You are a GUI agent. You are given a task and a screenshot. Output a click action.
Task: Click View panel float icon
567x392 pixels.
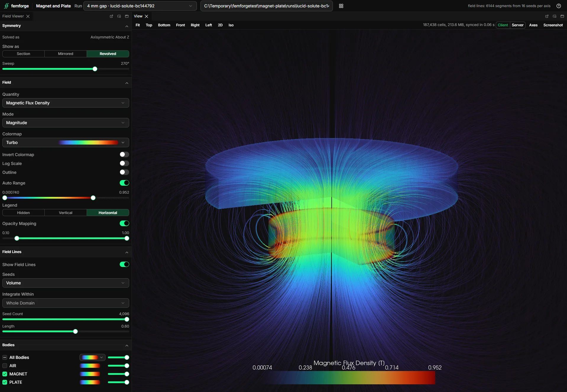(555, 16)
